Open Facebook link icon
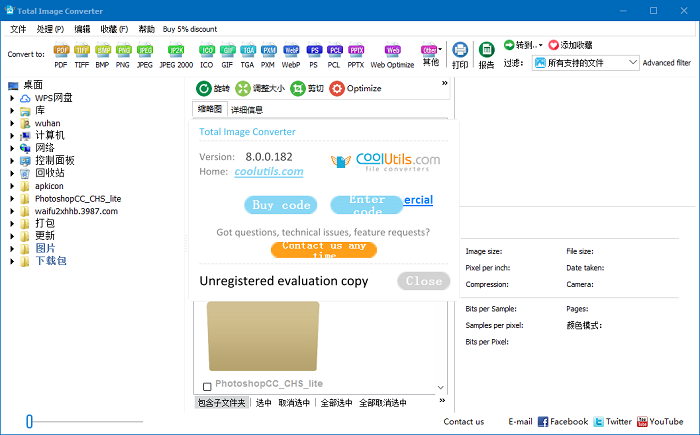Viewport: 700px width, 435px height. (543, 422)
